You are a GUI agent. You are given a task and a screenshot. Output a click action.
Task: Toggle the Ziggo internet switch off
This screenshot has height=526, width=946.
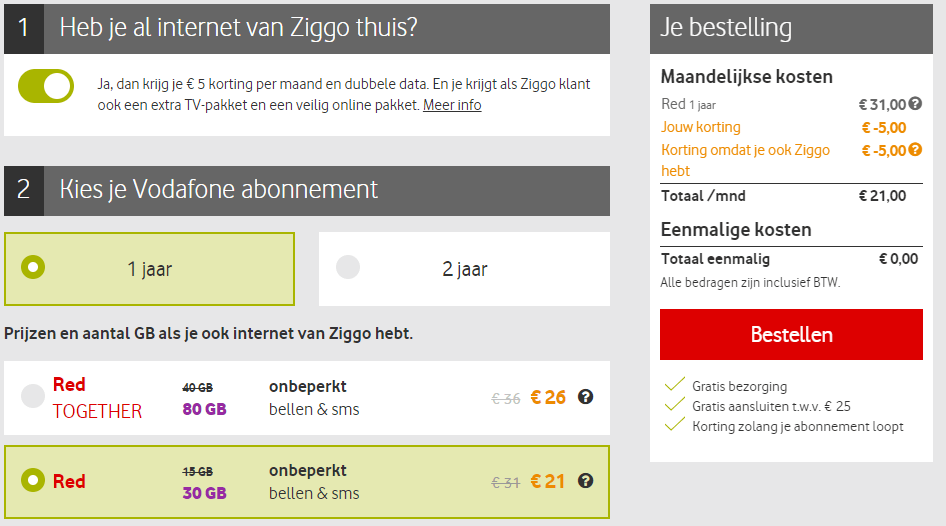[x=46, y=87]
